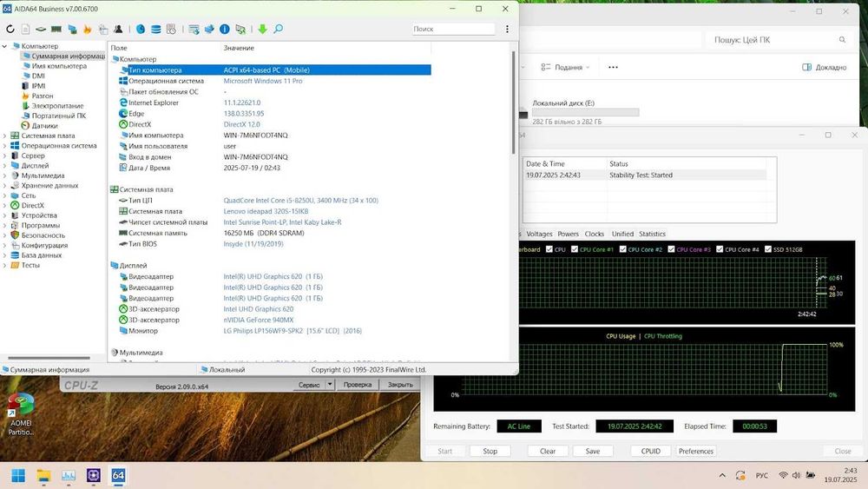868x489 pixels.
Task: Open the dropdown arrow beside CPU-Z Сервис
Action: coord(329,384)
